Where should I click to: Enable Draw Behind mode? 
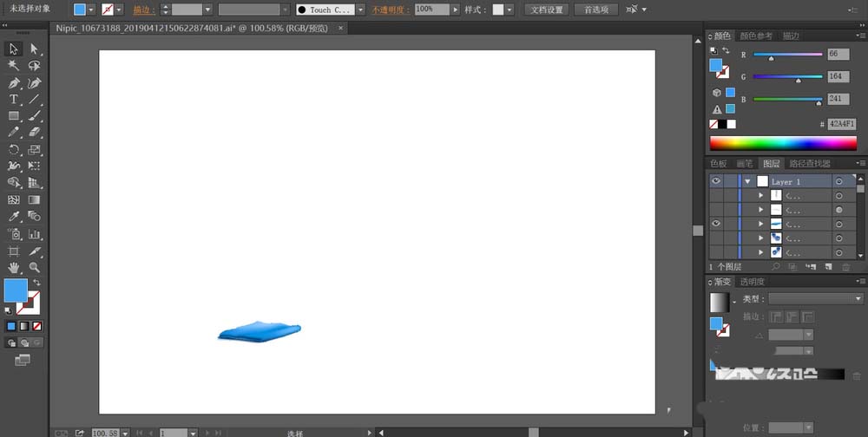[x=24, y=343]
